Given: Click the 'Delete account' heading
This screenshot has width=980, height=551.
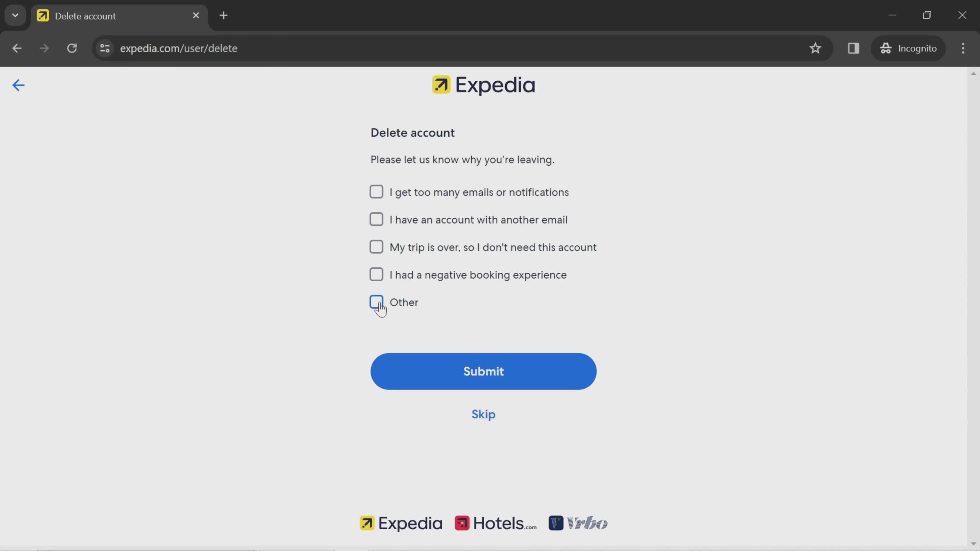Looking at the screenshot, I should pos(412,133).
